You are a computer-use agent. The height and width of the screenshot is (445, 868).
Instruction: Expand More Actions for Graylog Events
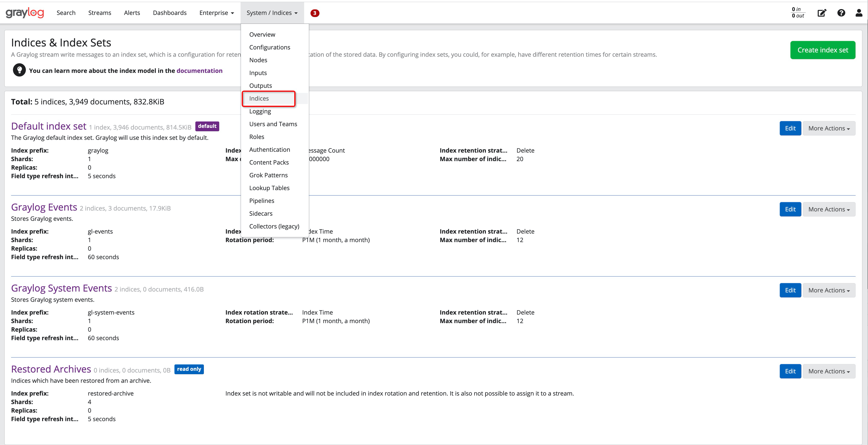point(829,209)
